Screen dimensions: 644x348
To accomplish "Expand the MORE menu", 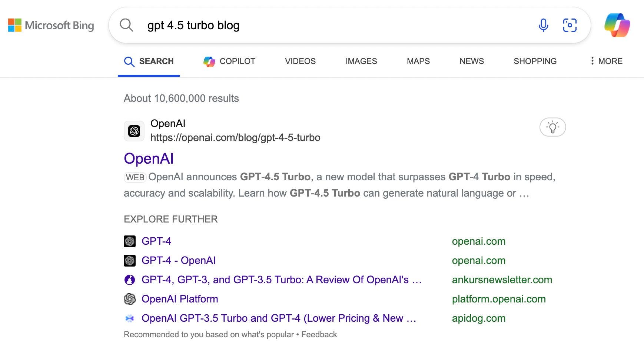I will tap(607, 61).
